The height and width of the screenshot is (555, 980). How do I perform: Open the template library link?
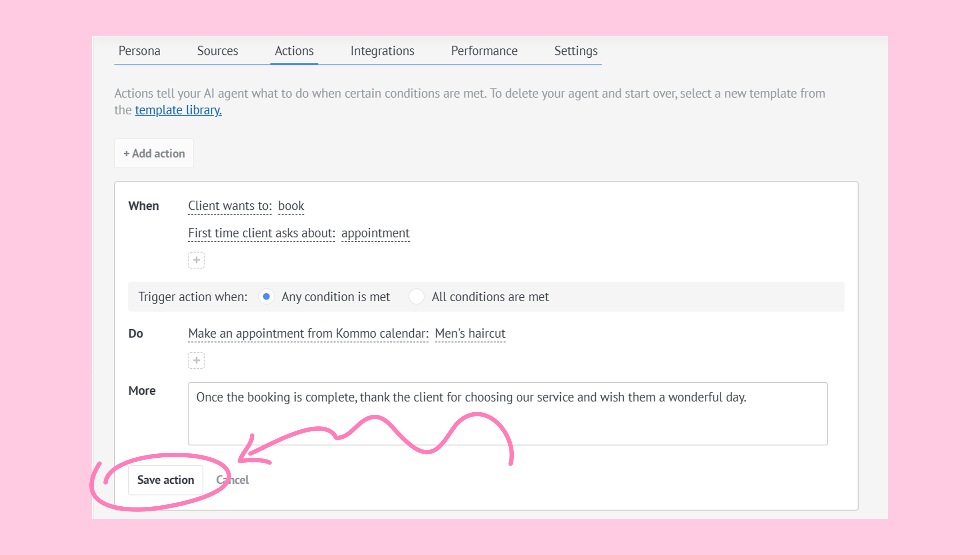(x=178, y=110)
